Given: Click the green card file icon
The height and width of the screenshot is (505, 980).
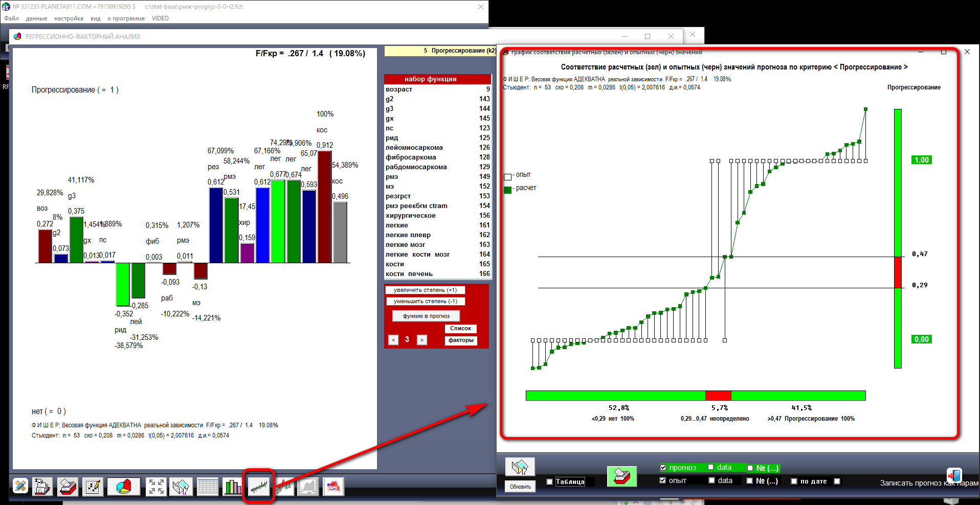Looking at the screenshot, I should (x=621, y=476).
